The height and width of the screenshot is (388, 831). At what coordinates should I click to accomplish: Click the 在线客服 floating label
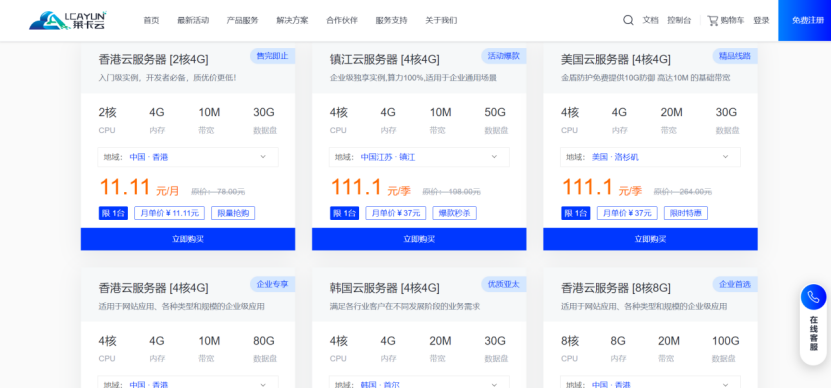point(814,333)
